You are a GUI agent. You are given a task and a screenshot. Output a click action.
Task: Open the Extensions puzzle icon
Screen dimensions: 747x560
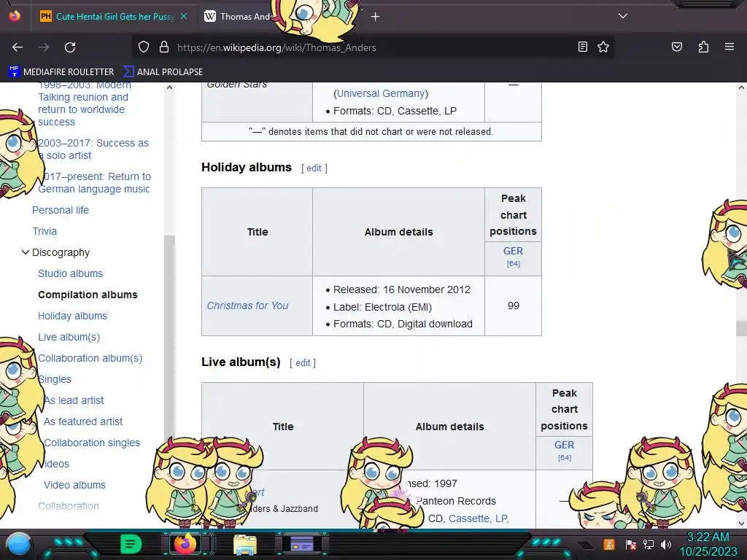tap(703, 47)
